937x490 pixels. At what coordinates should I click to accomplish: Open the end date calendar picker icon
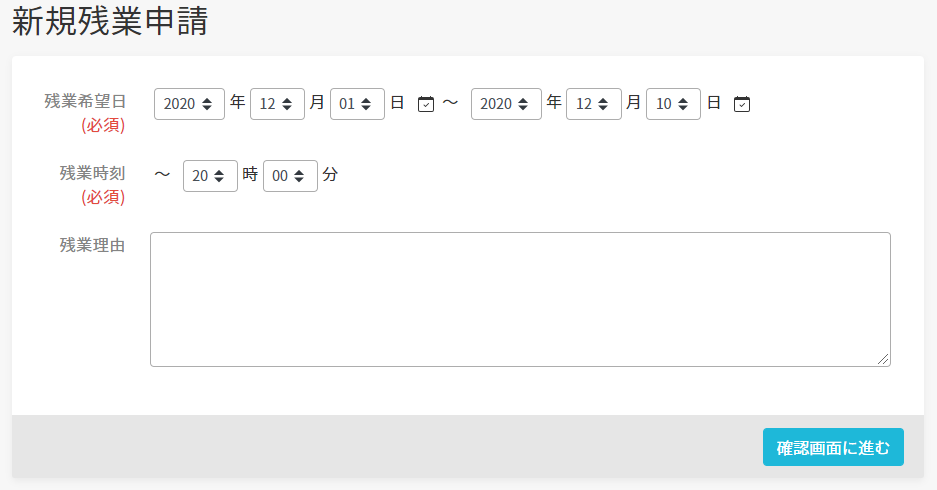742,104
